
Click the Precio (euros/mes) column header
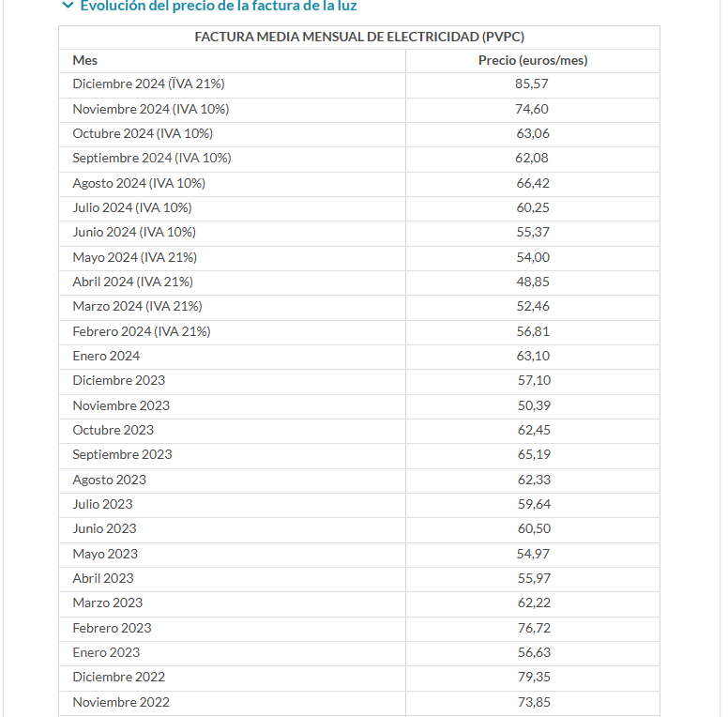pos(533,60)
